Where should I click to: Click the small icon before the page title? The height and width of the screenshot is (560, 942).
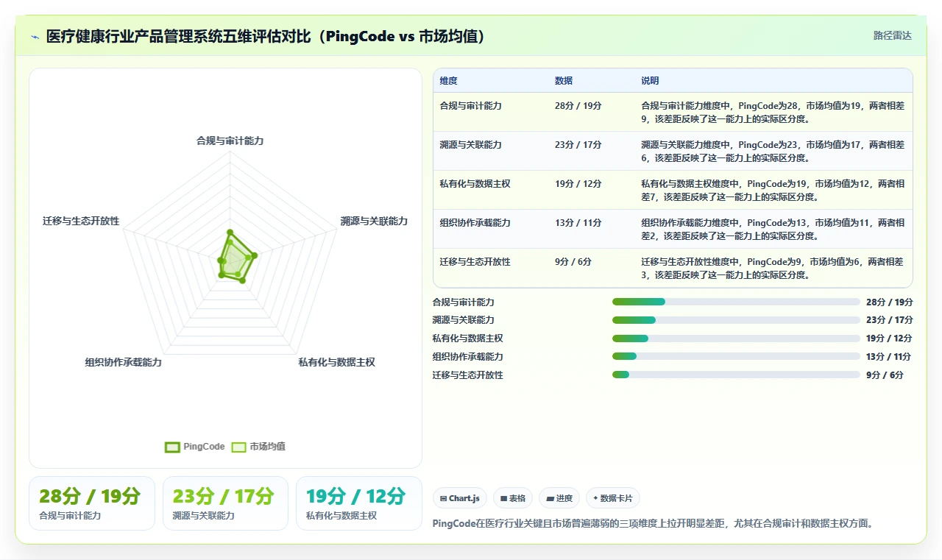(35, 37)
